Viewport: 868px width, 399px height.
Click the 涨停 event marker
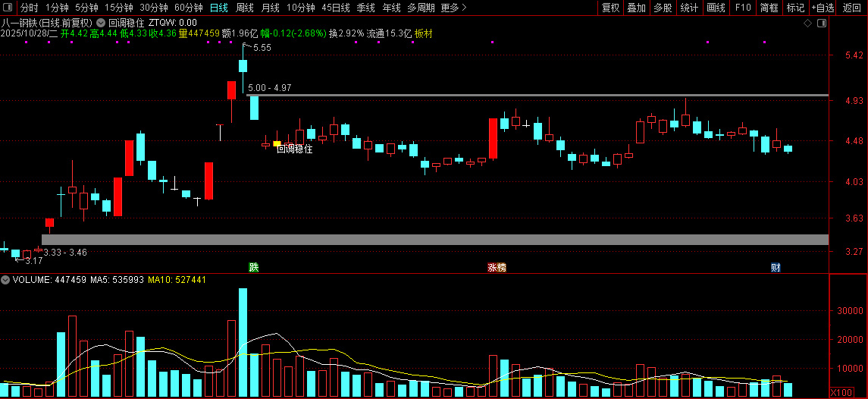(497, 268)
